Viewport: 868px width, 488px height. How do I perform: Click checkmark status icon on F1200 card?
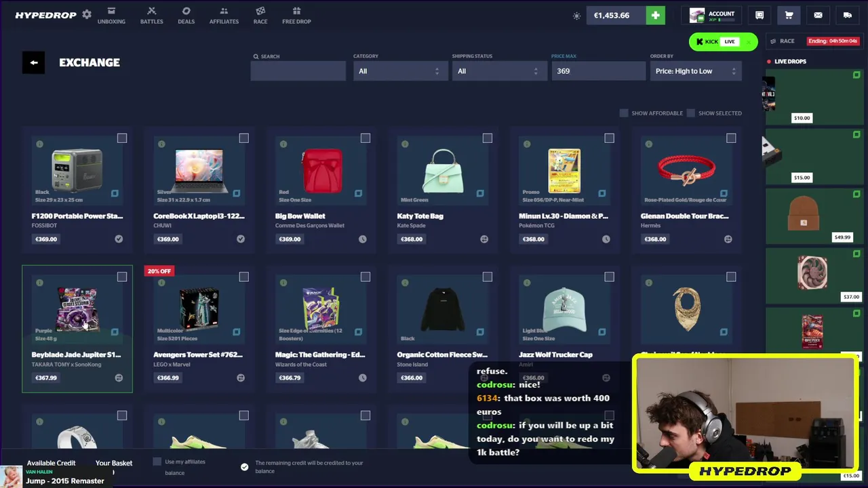[x=119, y=239]
